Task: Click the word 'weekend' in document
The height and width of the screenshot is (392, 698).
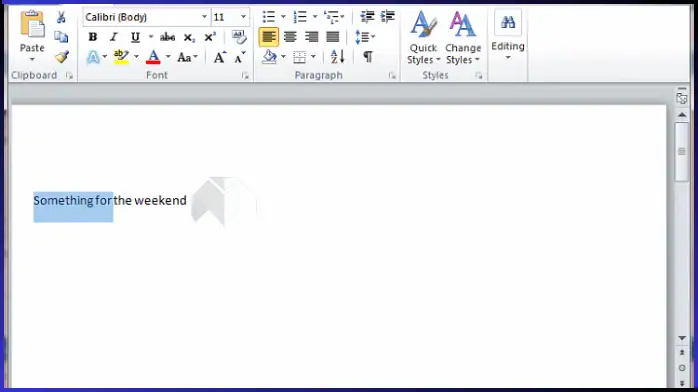Action: (160, 201)
